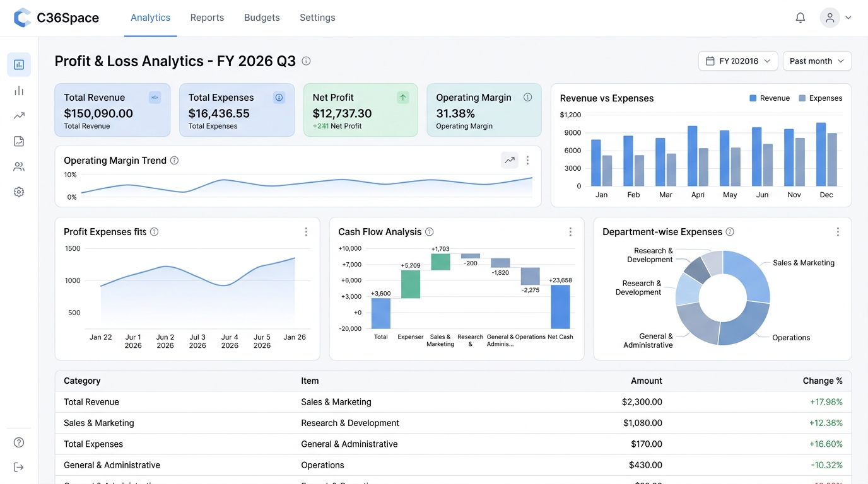Open Profit Expenses more options menu
This screenshot has height=484, width=868.
306,232
